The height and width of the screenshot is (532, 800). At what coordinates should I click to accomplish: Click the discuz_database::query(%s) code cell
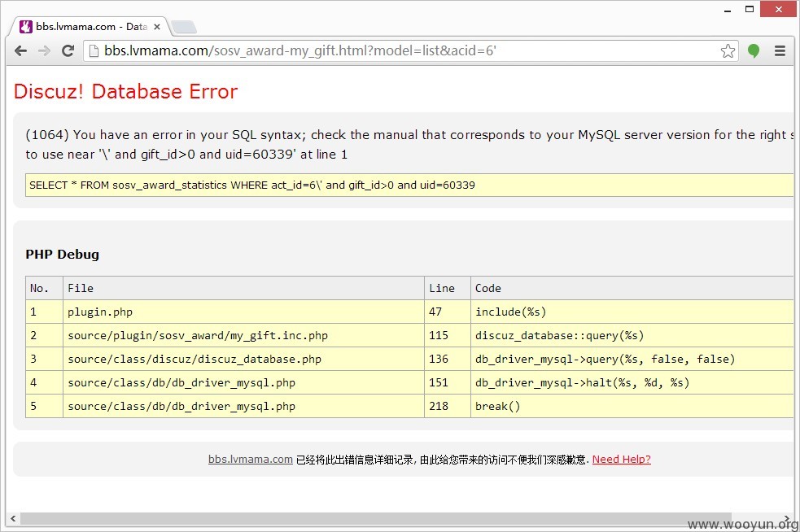[632, 335]
